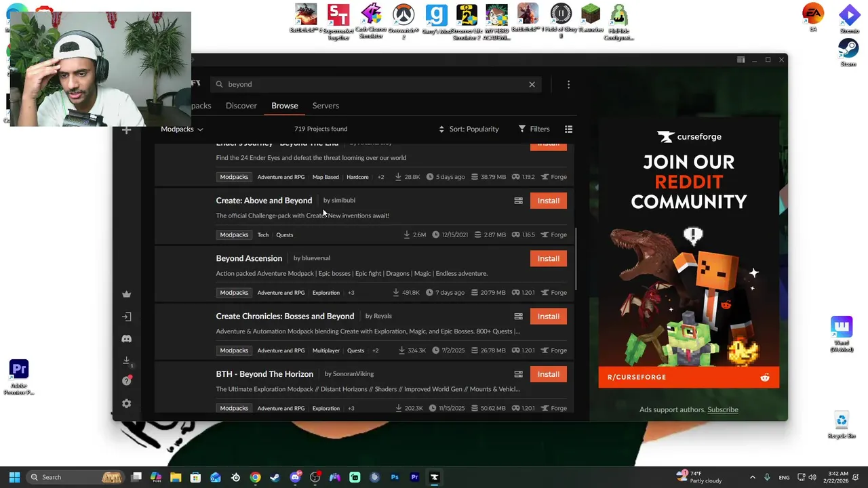Open the taskbar clock showing 3:42 AM
Screen dimensions: 868x488
coord(838,477)
